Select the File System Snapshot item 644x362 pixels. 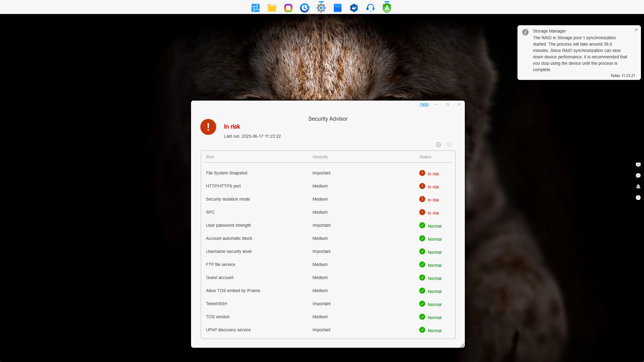coord(227,173)
